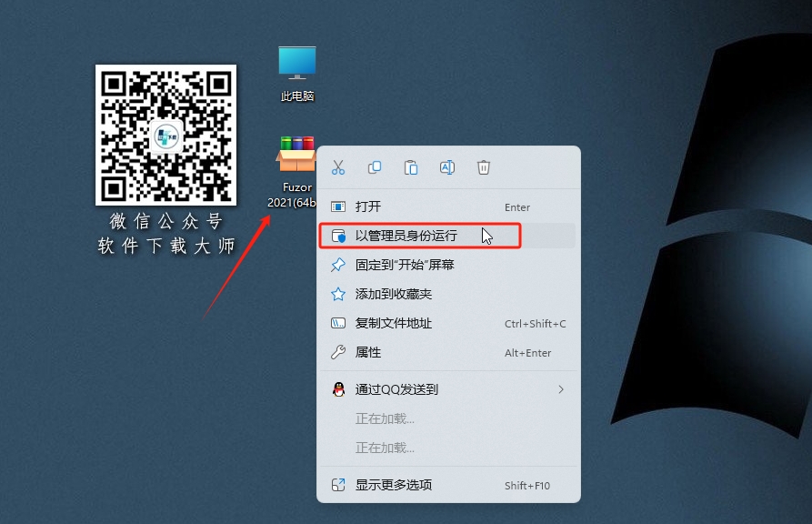
Task: Select the Fuzor 2021 archive icon
Action: pos(296,172)
